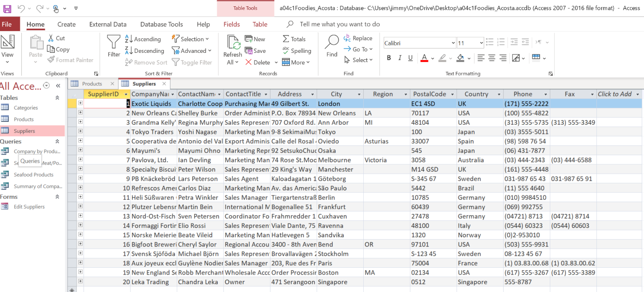Run the Spelling checker
This screenshot has height=292, width=644.
(x=297, y=50)
